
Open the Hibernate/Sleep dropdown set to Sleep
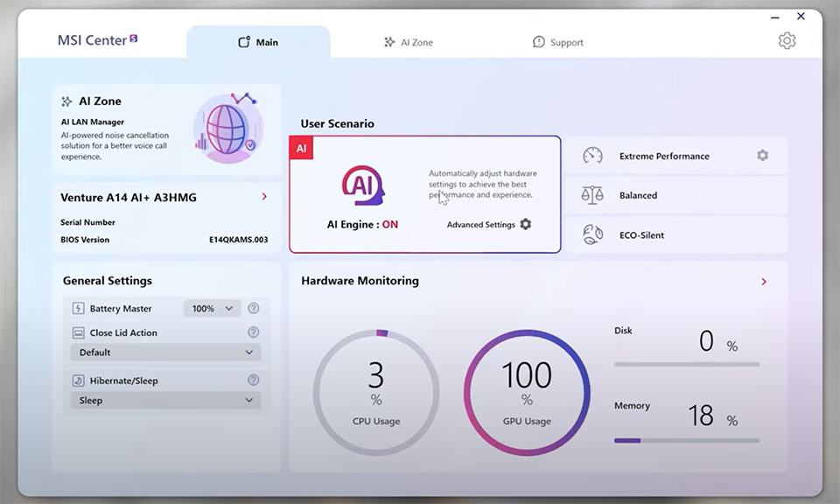click(164, 401)
